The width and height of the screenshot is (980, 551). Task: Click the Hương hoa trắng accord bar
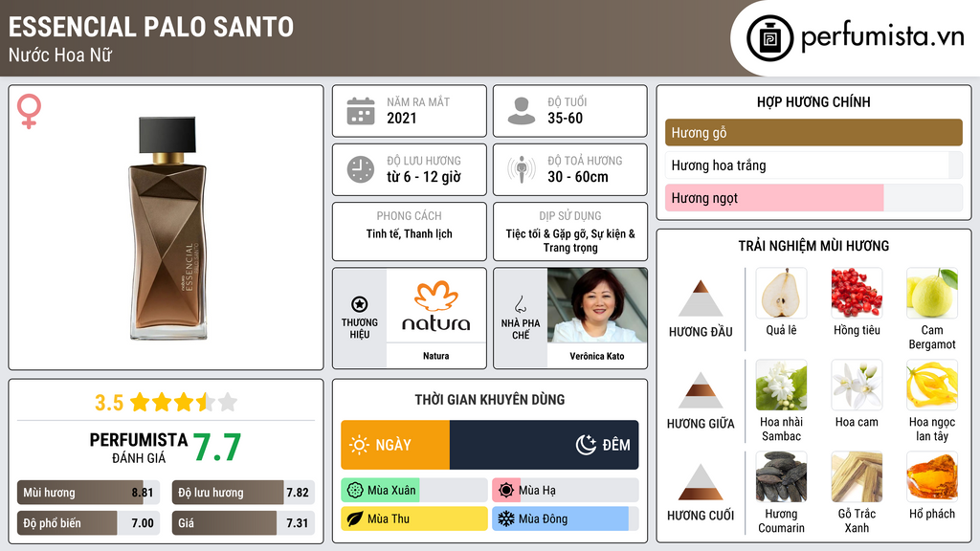coord(813,165)
